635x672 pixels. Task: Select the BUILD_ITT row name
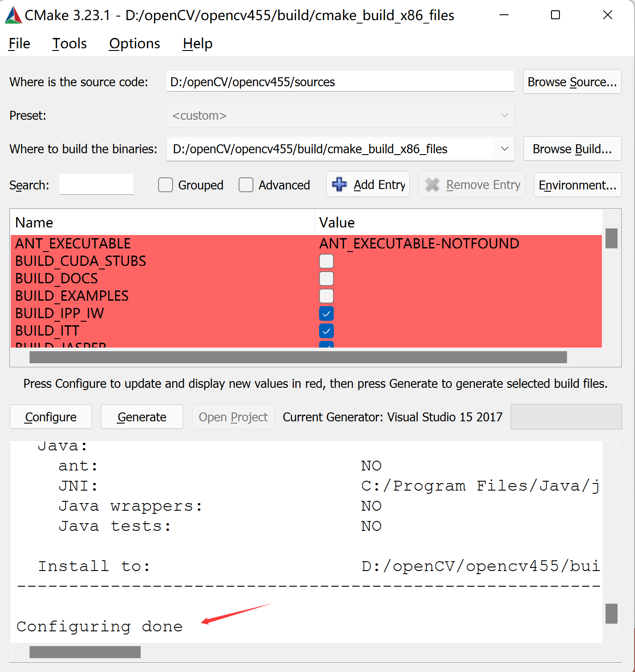pyautogui.click(x=47, y=331)
